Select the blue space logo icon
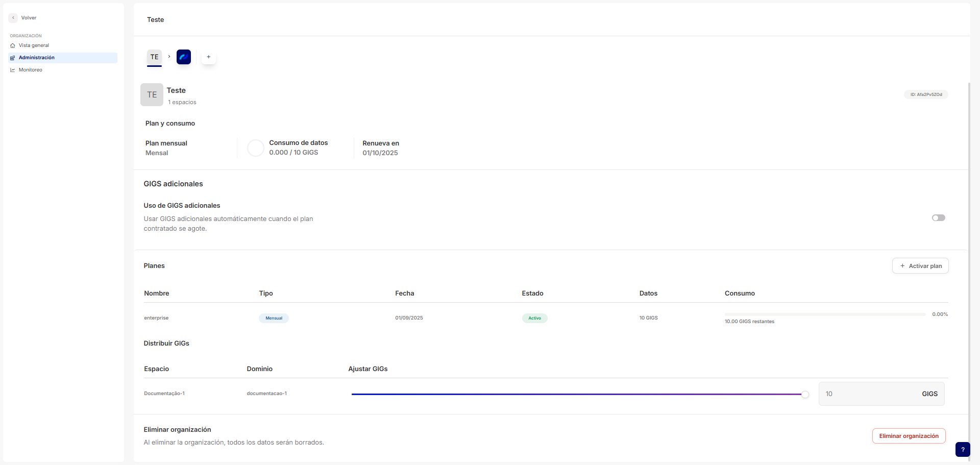This screenshot has width=980, height=465. pos(184,57)
